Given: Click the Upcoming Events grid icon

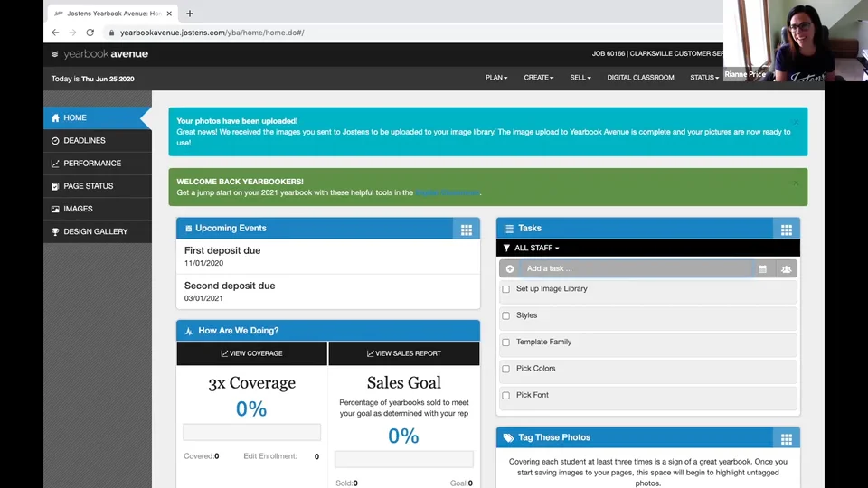Looking at the screenshot, I should click(x=467, y=230).
